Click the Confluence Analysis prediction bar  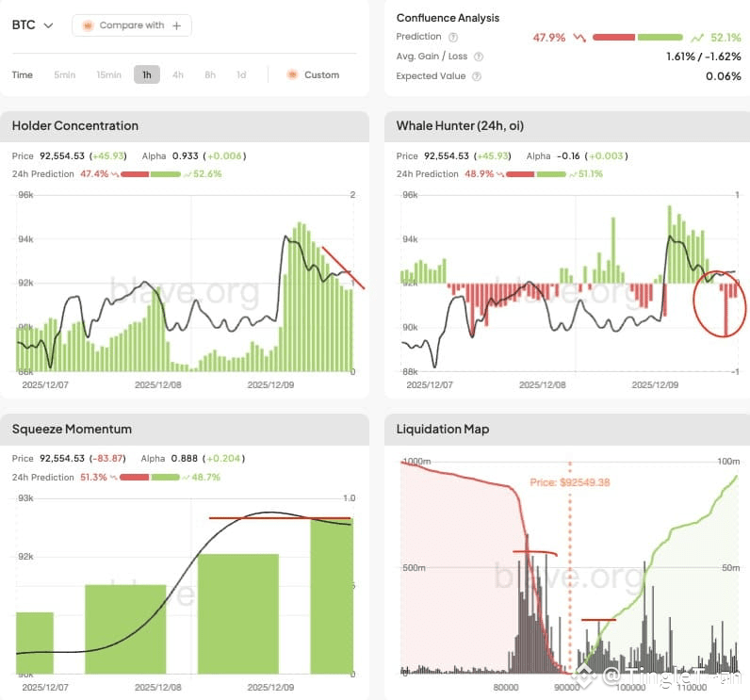pos(638,38)
